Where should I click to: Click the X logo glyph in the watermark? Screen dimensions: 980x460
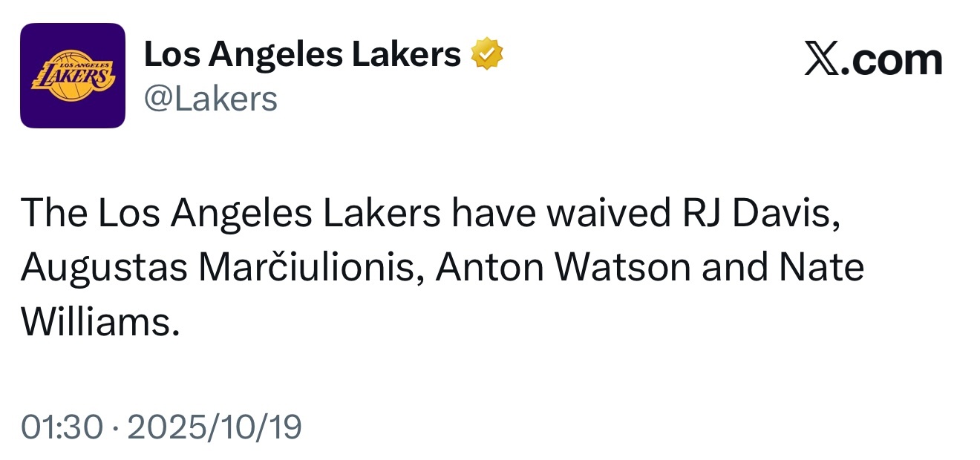823,61
